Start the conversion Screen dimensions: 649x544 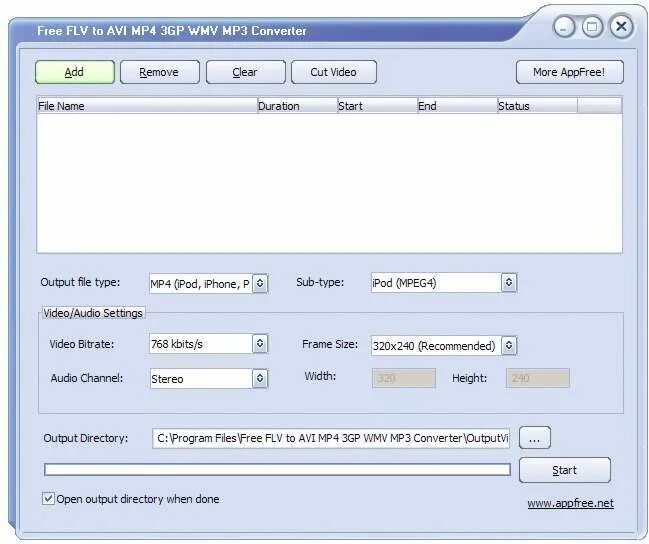[565, 470]
